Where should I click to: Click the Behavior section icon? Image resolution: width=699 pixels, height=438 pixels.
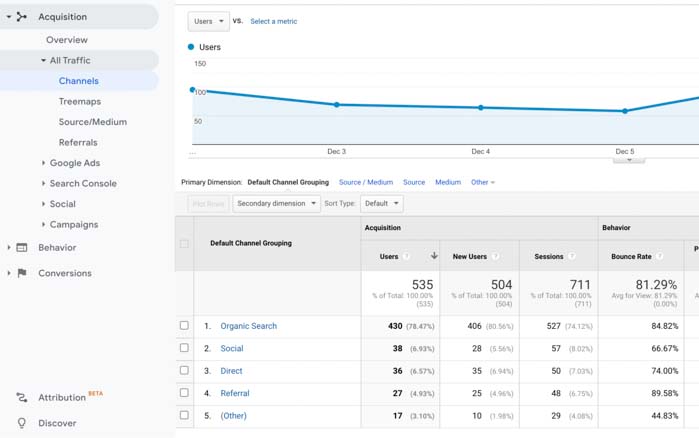point(21,248)
